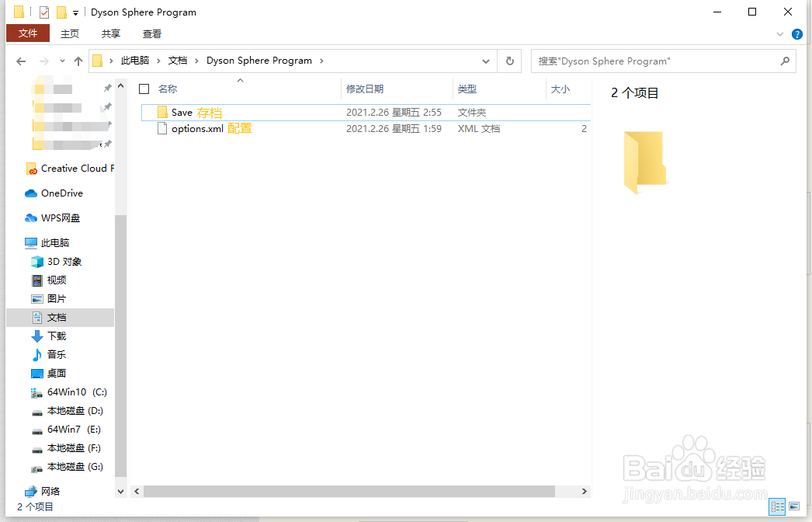Expand the ribbon chevron
The height and width of the screenshot is (522, 812).
tap(780, 34)
